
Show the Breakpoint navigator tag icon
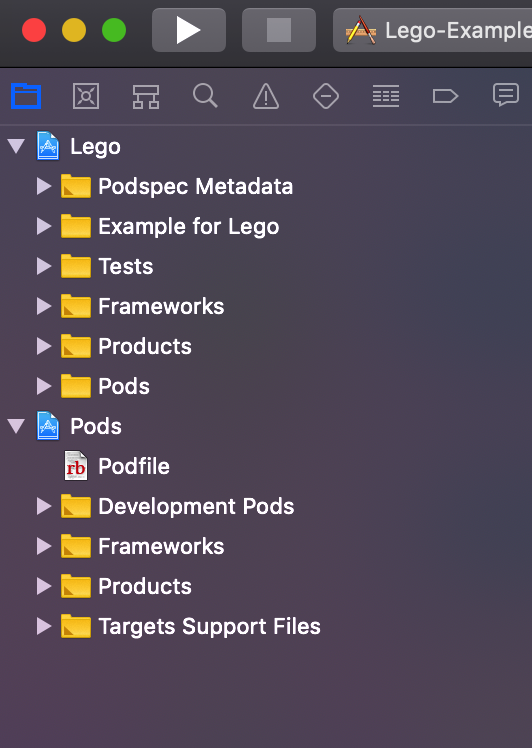point(445,96)
